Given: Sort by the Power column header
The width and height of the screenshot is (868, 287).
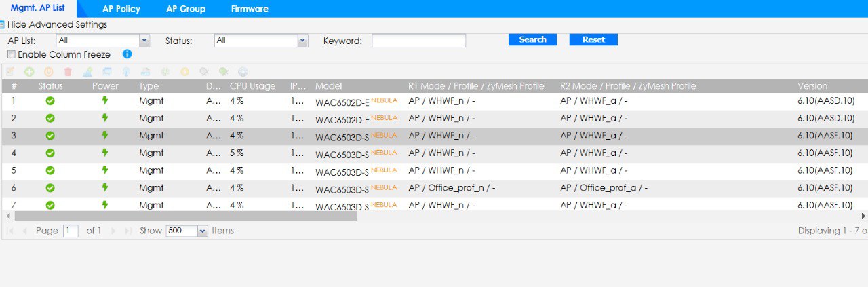Looking at the screenshot, I should coord(105,86).
